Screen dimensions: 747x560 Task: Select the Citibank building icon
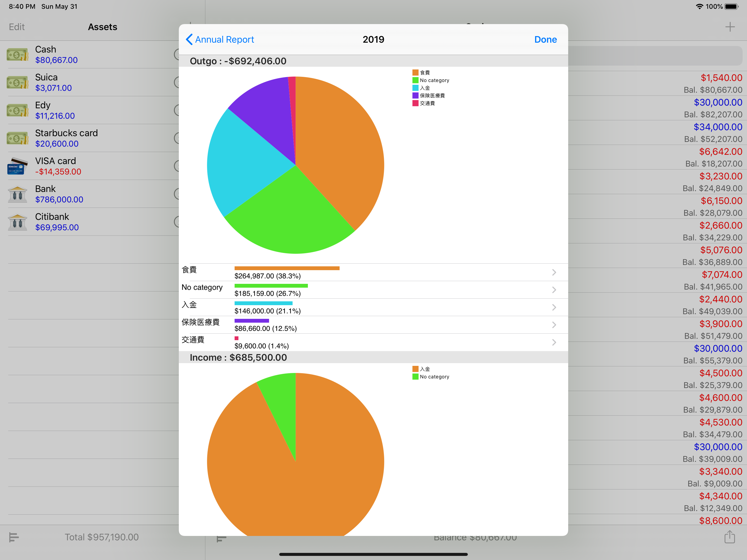point(17,222)
